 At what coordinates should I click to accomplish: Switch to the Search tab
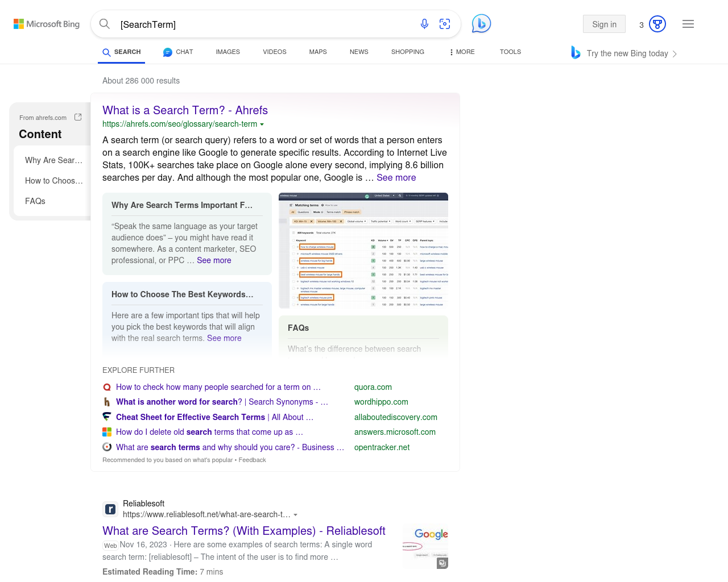122,52
